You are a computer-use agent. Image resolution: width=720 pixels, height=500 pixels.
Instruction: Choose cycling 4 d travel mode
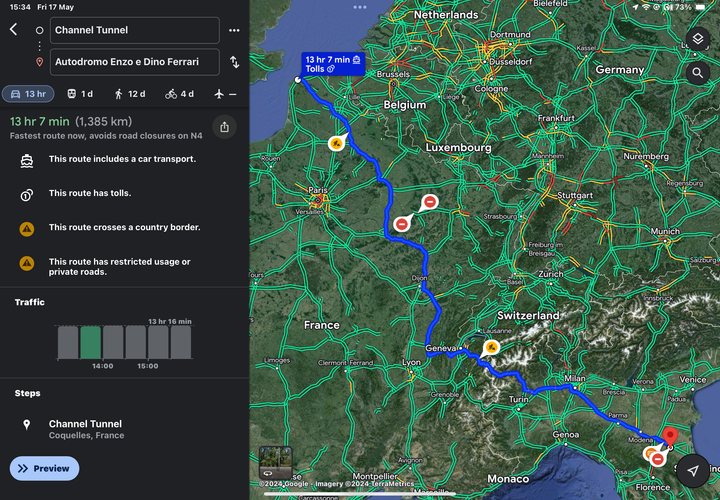[180, 94]
